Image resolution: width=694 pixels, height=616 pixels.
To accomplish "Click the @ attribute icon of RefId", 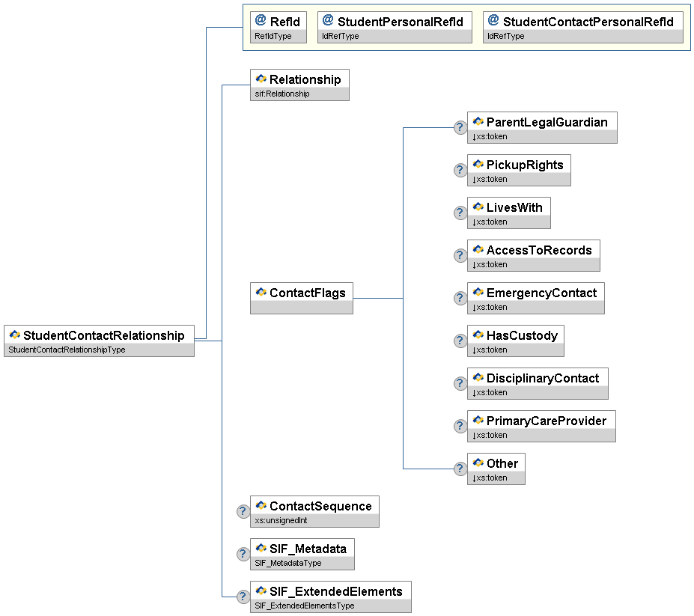I will coord(261,20).
